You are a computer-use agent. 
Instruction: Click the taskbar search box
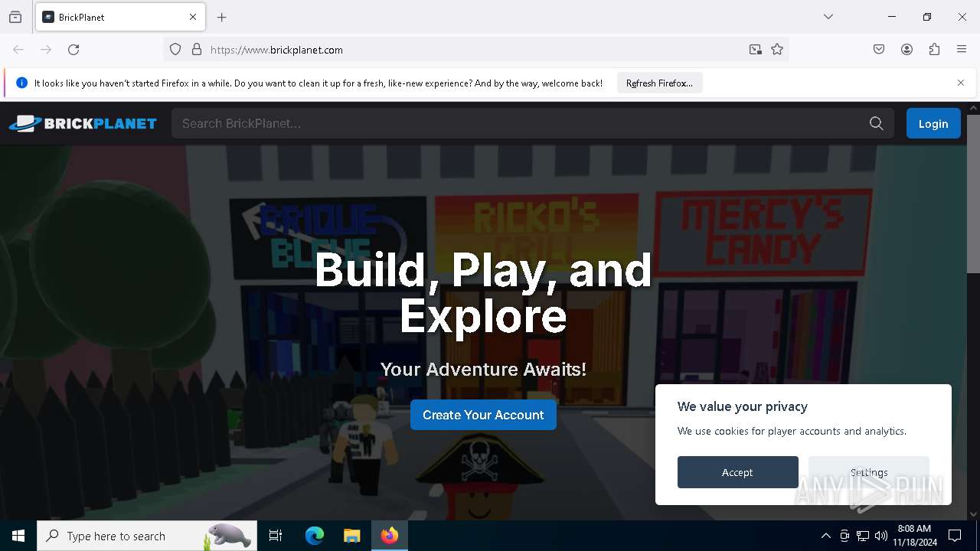(147, 536)
